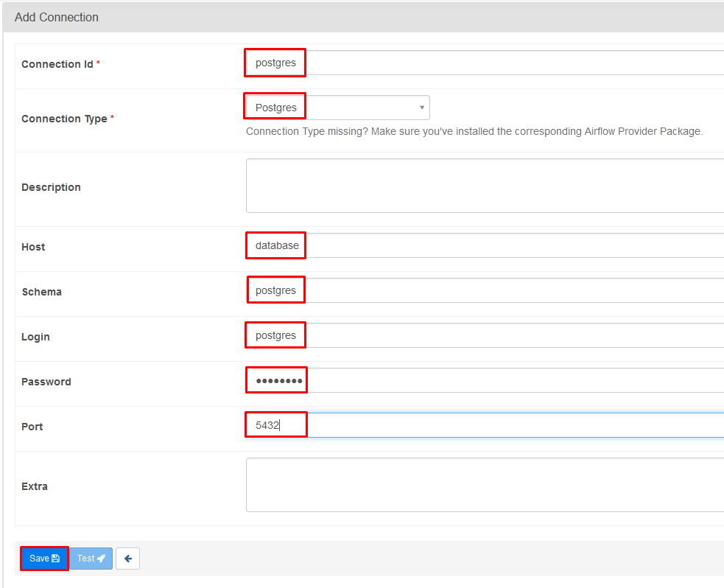Image resolution: width=724 pixels, height=588 pixels.
Task: Click the Add Connection header bar
Action: point(57,17)
